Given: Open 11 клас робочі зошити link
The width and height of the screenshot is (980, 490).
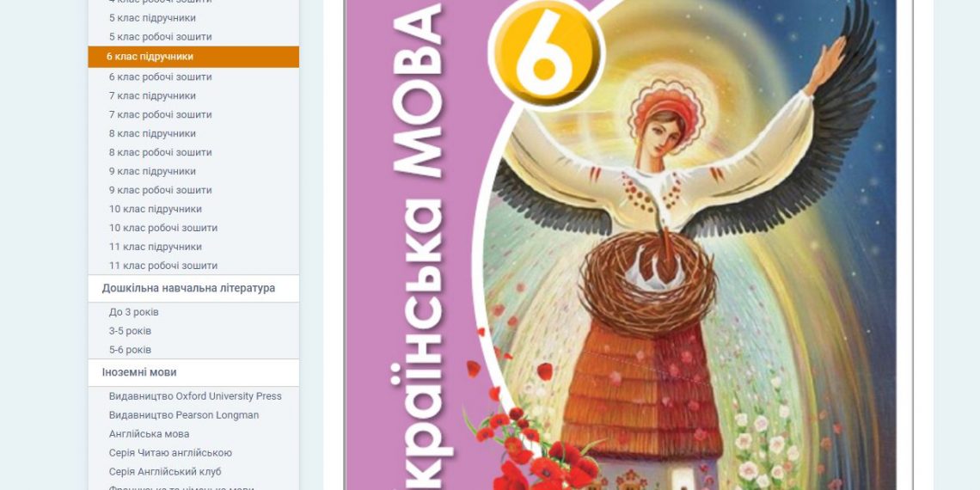Looking at the screenshot, I should pyautogui.click(x=163, y=266).
